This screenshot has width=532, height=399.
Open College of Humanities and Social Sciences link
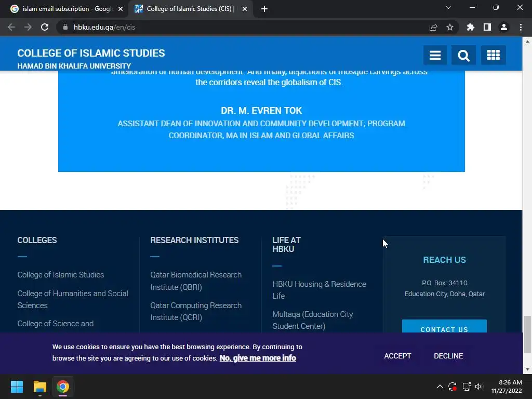point(73,299)
